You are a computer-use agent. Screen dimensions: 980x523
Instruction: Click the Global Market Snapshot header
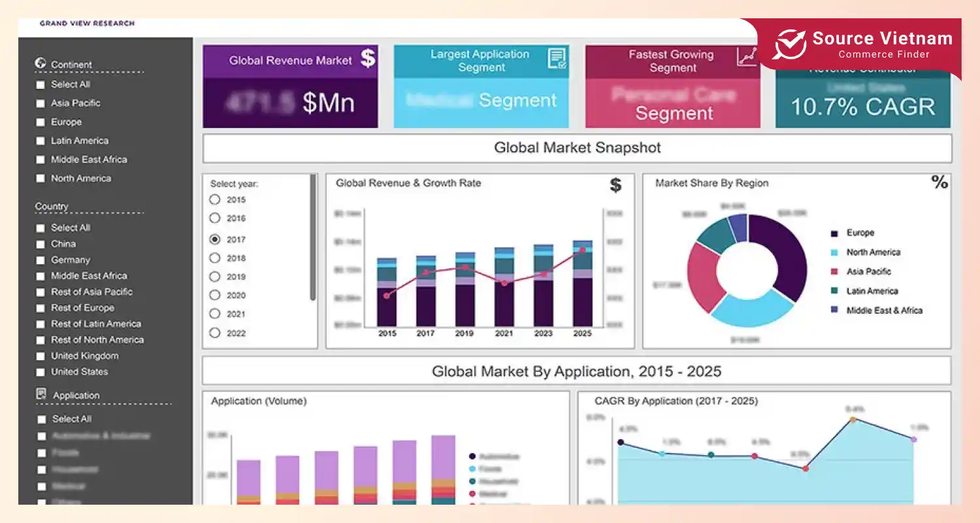pos(578,148)
